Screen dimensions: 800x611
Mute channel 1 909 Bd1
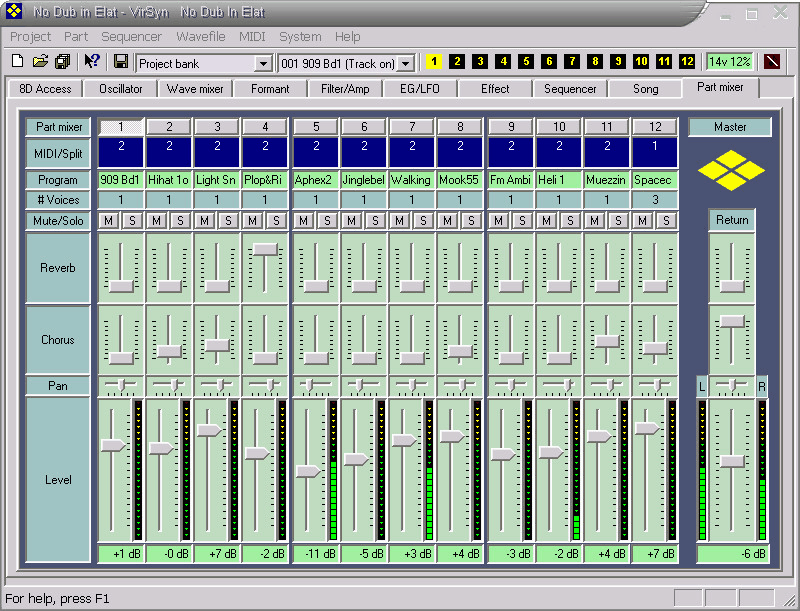[x=108, y=220]
